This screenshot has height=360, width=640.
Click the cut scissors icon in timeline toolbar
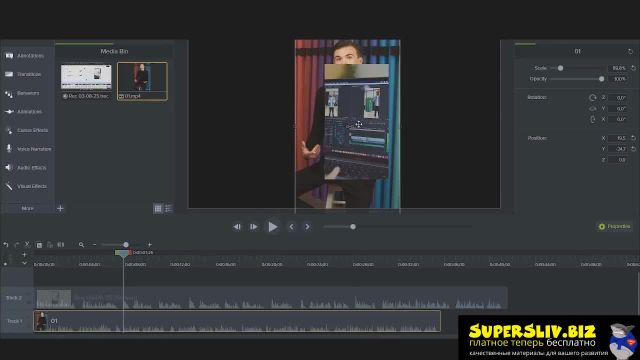point(27,244)
